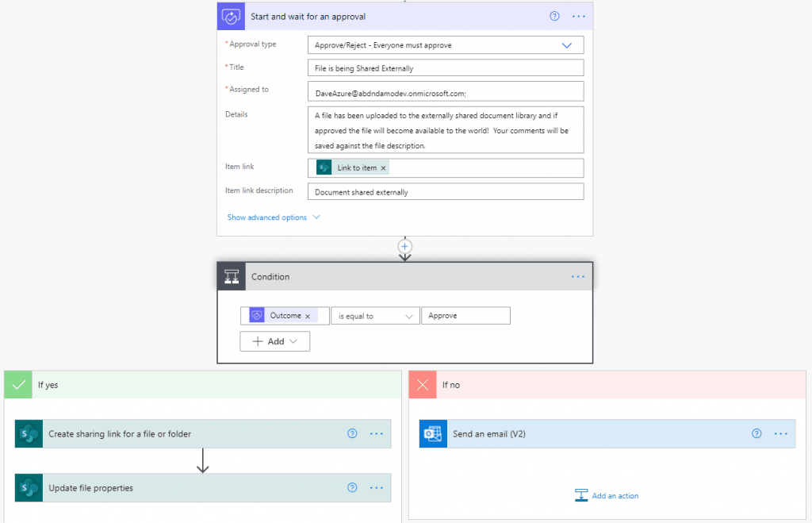Open ellipsis menu of approval action
The height and width of the screenshot is (523, 812).
tap(578, 17)
